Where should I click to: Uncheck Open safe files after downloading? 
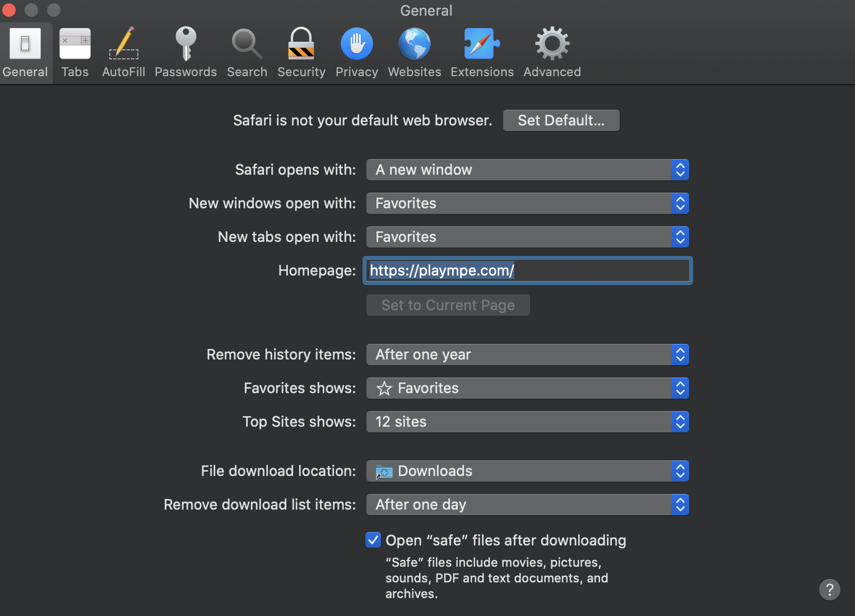[x=373, y=540]
